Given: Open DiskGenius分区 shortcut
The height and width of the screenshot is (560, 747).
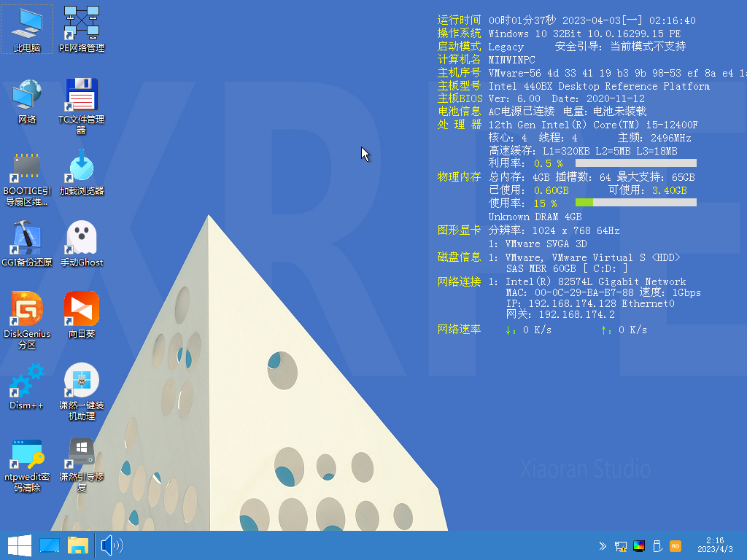Looking at the screenshot, I should (x=27, y=311).
